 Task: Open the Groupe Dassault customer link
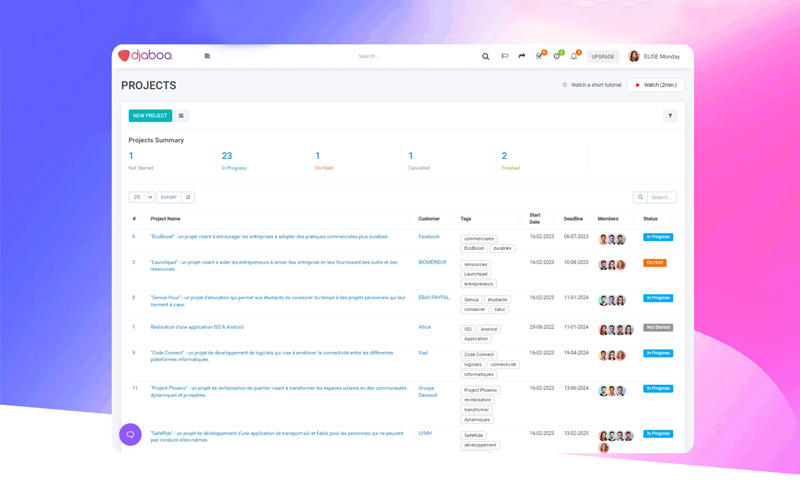point(428,391)
